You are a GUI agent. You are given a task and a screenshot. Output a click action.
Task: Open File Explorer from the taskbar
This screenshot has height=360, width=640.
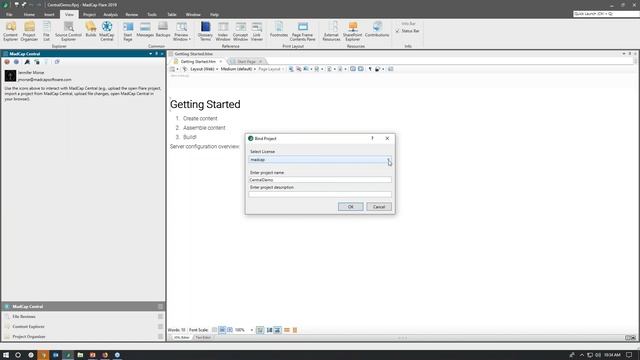(x=80, y=355)
